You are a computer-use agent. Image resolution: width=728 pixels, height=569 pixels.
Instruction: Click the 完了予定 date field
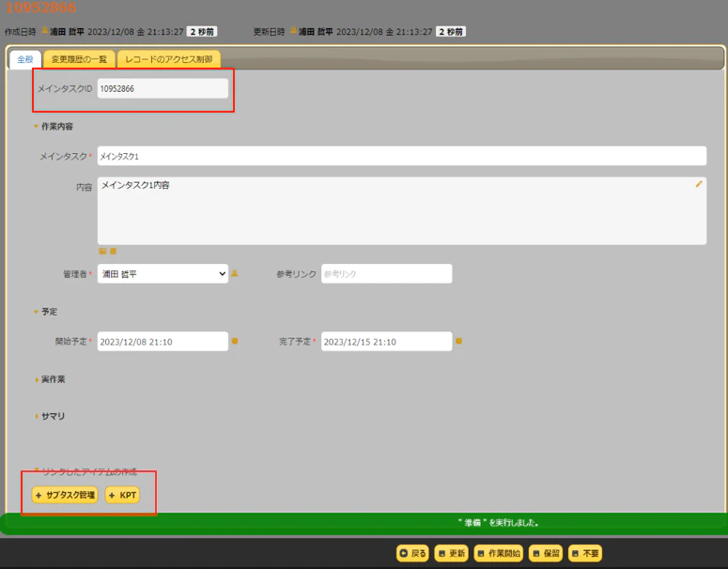pyautogui.click(x=386, y=341)
